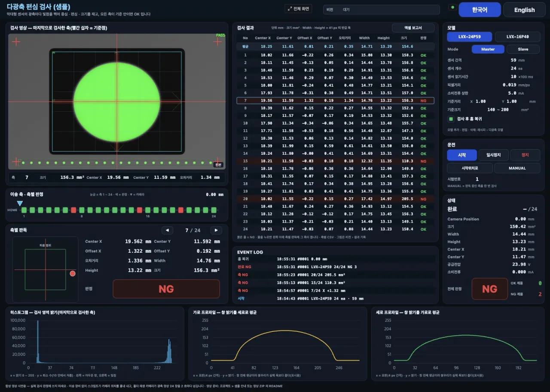Select the axis 8 square on transfer strip

click(x=82, y=210)
